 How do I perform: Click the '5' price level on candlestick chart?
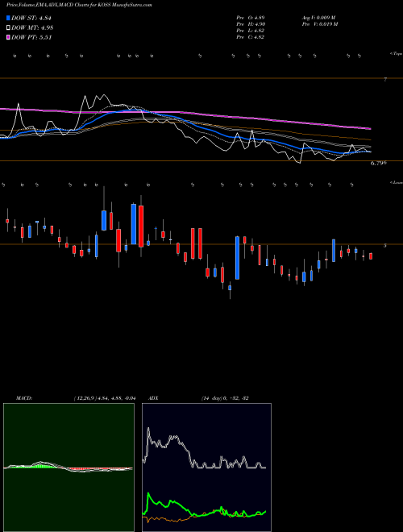click(384, 245)
